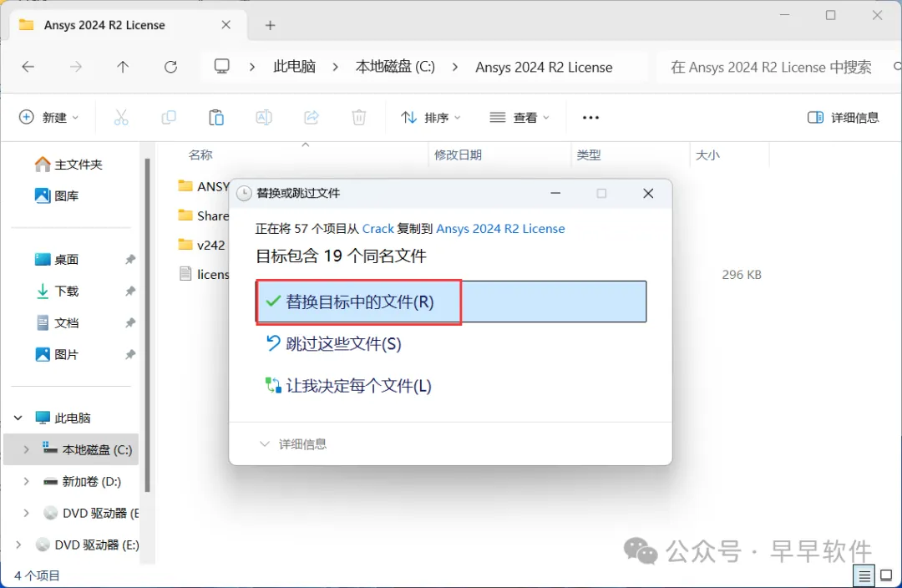Screen dimensions: 902x588
Task: Select the Share folder in file list
Action: click(x=203, y=215)
